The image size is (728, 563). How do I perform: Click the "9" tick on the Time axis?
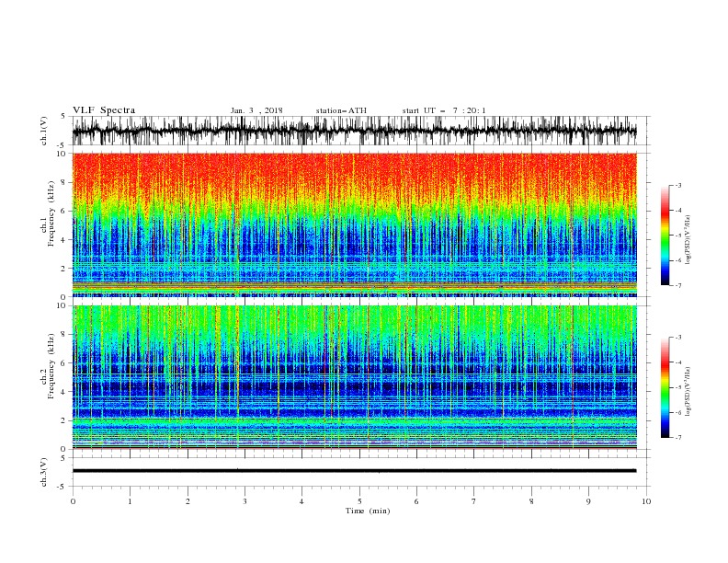click(x=588, y=501)
